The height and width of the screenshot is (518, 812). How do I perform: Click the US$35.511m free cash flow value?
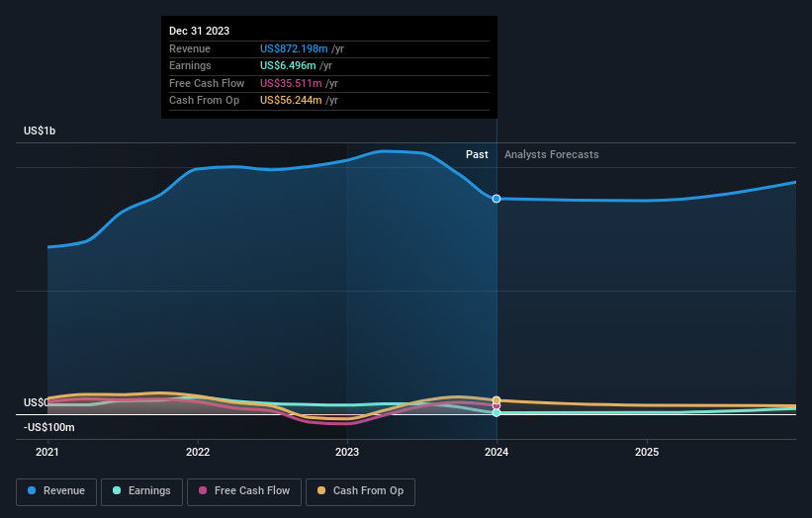click(x=291, y=83)
